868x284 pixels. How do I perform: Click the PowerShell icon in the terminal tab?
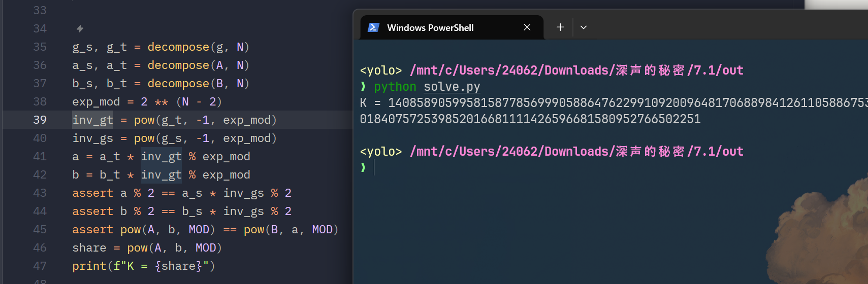click(373, 27)
